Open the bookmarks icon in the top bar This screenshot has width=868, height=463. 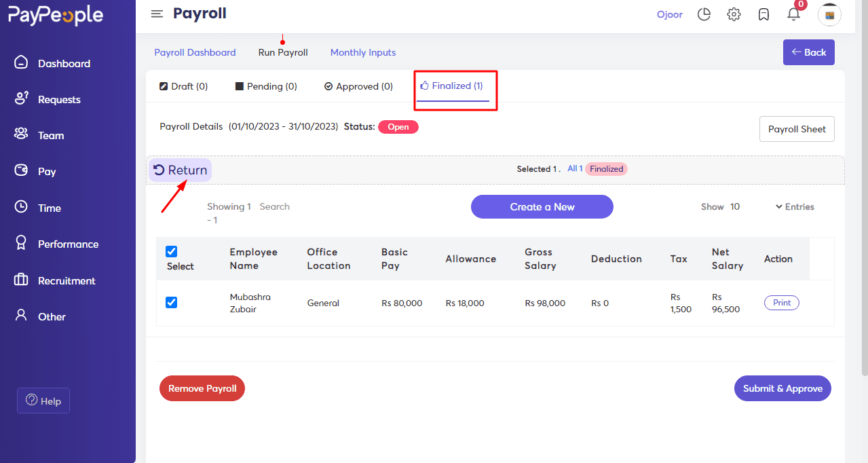(763, 14)
